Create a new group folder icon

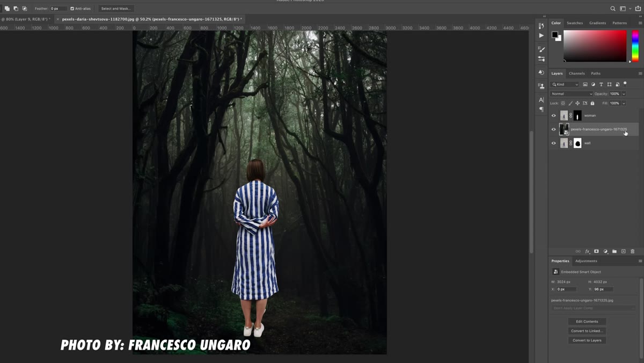614,251
